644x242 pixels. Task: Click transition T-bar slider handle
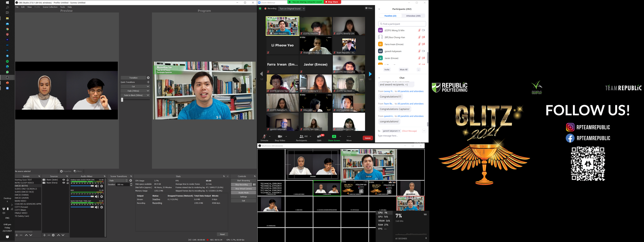(x=122, y=100)
